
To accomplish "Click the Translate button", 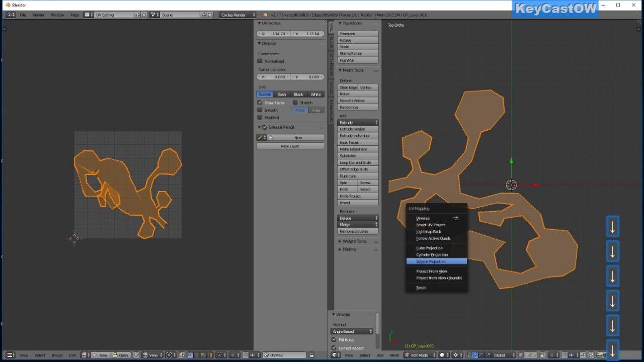I will (358, 34).
